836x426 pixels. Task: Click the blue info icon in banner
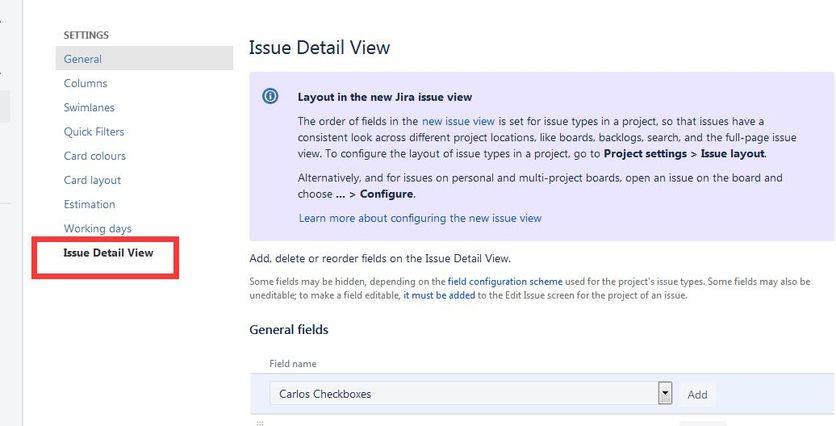[270, 96]
